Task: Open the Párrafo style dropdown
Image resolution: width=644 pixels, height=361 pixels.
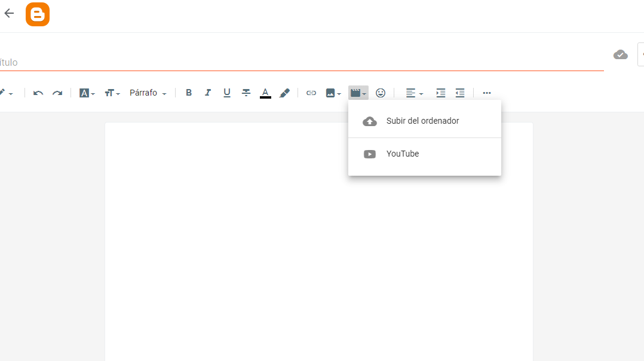Action: click(148, 93)
